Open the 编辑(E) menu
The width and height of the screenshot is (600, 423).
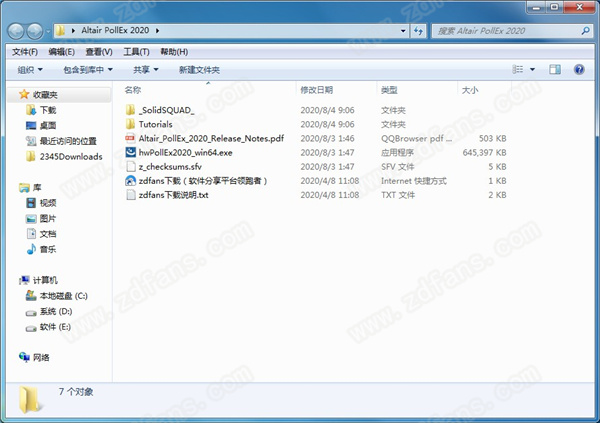61,52
